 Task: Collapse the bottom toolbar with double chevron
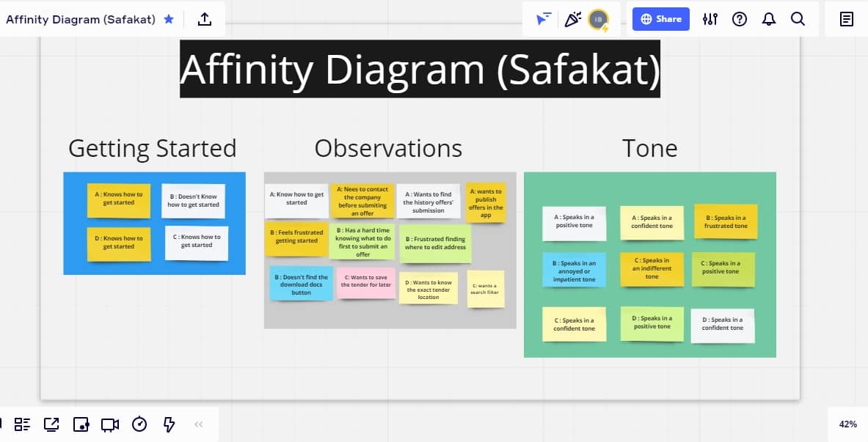(198, 424)
